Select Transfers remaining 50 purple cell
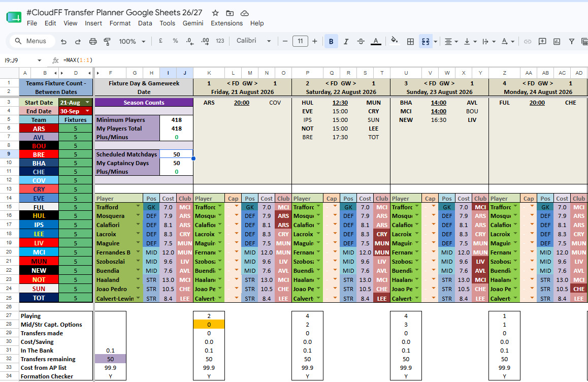This screenshot has height=382, width=588. pos(110,359)
